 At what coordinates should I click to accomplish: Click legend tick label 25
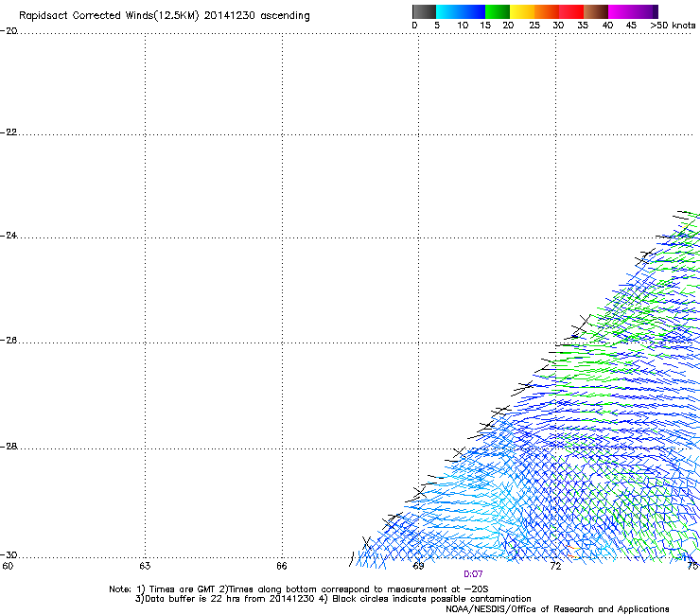[534, 26]
